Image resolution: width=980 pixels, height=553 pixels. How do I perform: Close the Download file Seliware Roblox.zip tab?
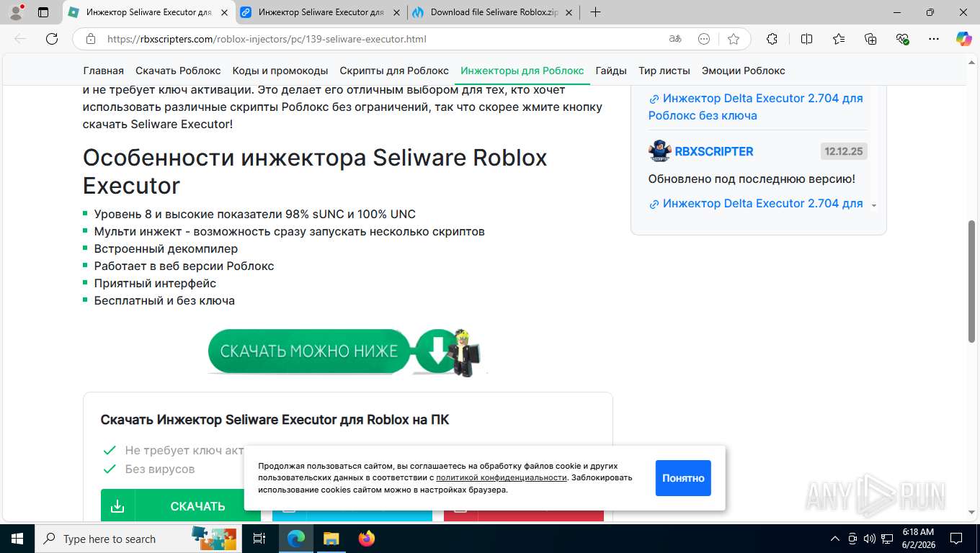click(x=569, y=12)
